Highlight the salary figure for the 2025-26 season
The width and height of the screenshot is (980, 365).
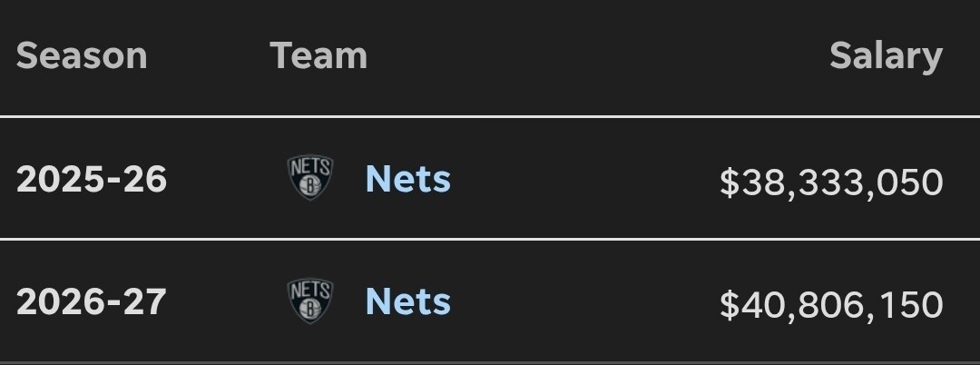[x=831, y=182]
